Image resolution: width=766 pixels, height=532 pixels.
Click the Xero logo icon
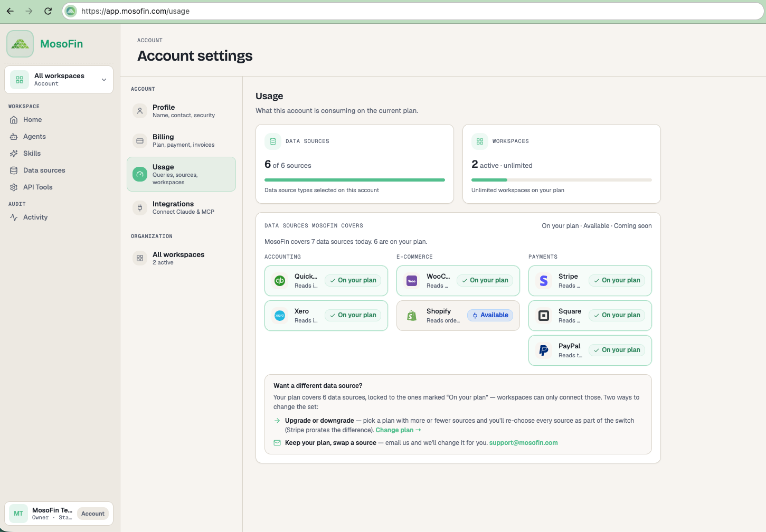[280, 316]
